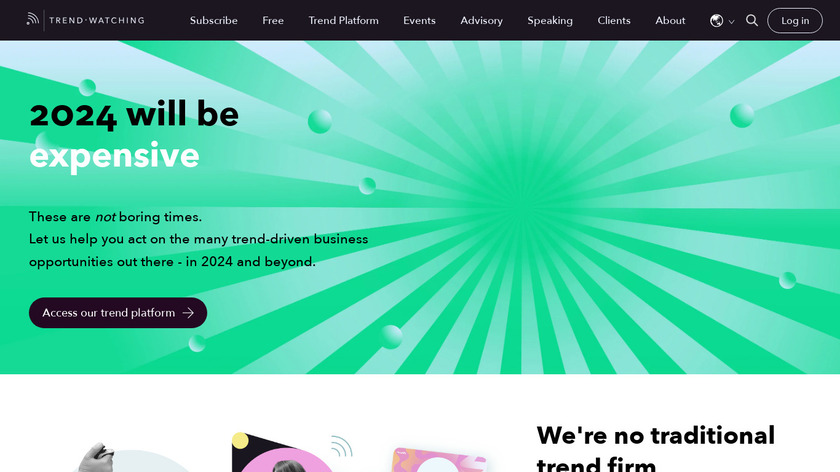Click the globe language icon

(716, 20)
